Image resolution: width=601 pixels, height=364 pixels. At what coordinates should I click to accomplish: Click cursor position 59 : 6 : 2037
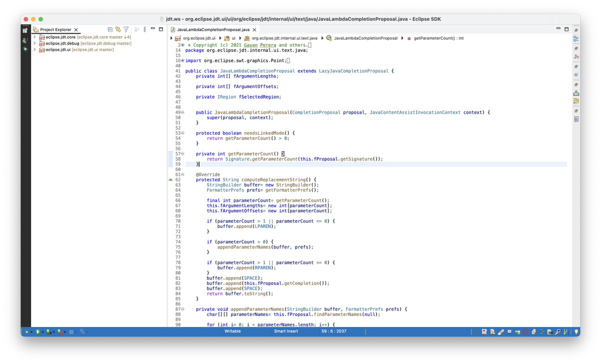point(334,331)
